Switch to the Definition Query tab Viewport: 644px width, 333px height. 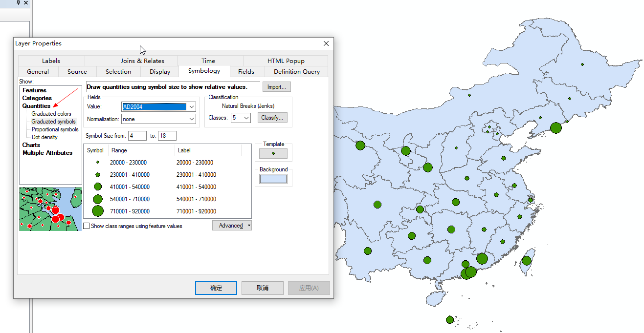[x=296, y=72]
